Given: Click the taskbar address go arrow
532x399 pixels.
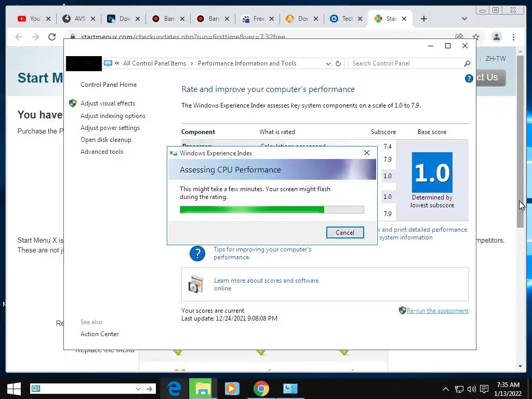Looking at the screenshot, I should (x=149, y=389).
